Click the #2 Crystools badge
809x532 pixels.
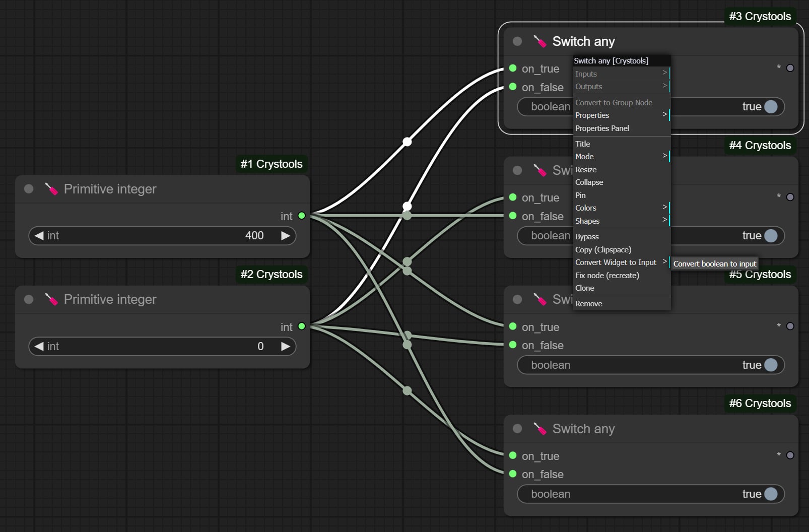272,275
